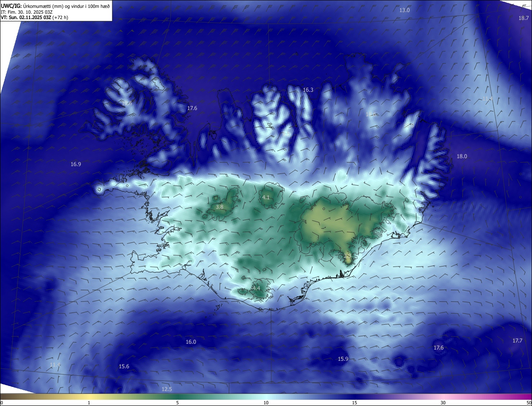Click the green color scale segment near 5

[x=177, y=397]
